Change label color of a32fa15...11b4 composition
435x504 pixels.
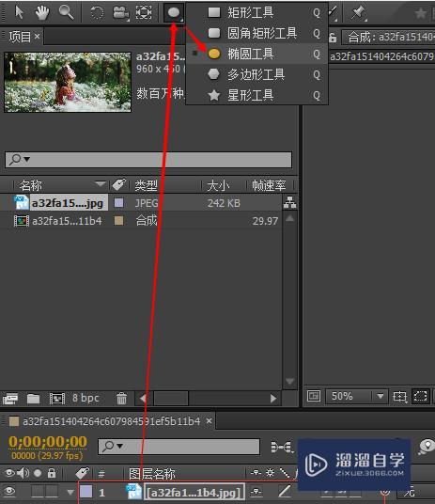(119, 220)
